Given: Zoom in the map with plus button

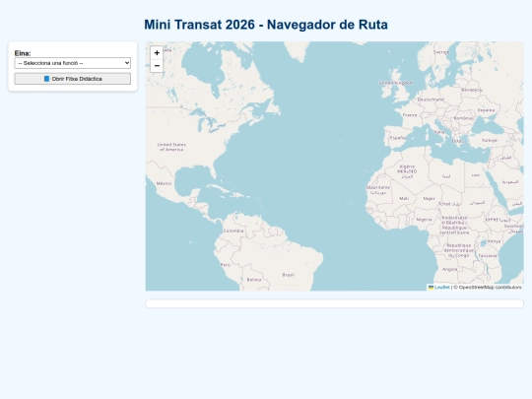Looking at the screenshot, I should click(157, 53).
